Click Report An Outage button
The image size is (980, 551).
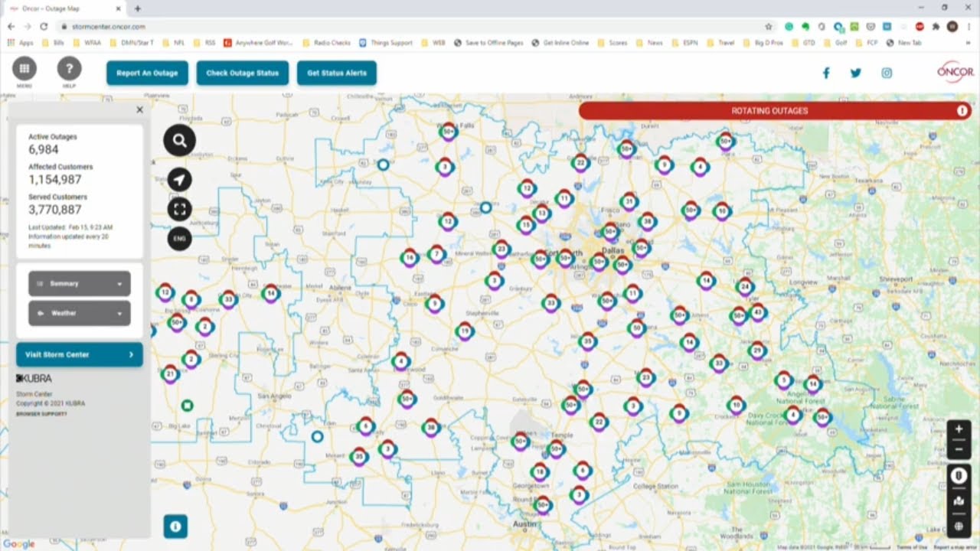coord(147,73)
